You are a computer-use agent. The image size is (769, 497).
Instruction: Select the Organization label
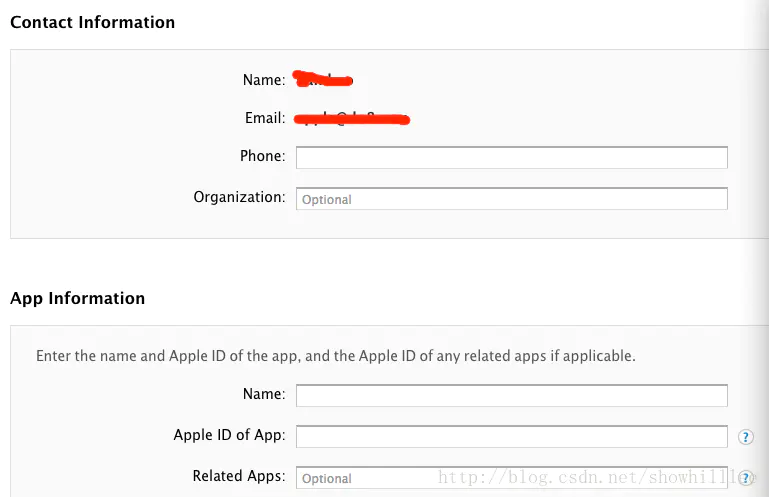pyautogui.click(x=239, y=197)
